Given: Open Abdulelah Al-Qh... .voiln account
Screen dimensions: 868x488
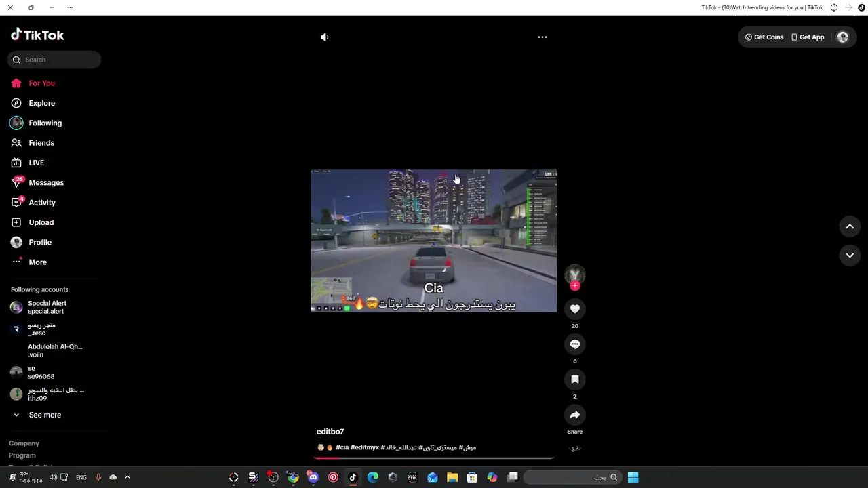Looking at the screenshot, I should click(54, 350).
